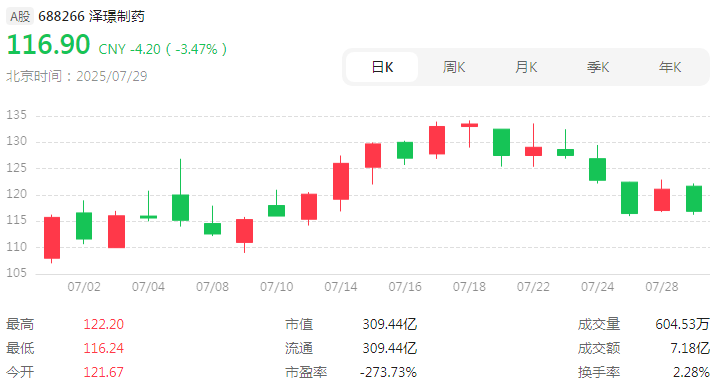The width and height of the screenshot is (714, 385).
Task: Click the 市值 value 309.44亿
Action: pyautogui.click(x=390, y=324)
